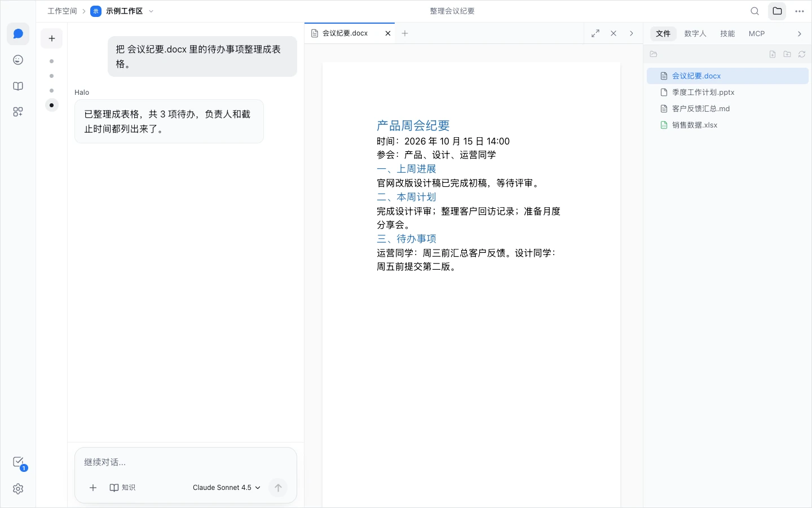812x508 pixels.
Task: Collapse the preview panel using right chevron
Action: [x=632, y=33]
